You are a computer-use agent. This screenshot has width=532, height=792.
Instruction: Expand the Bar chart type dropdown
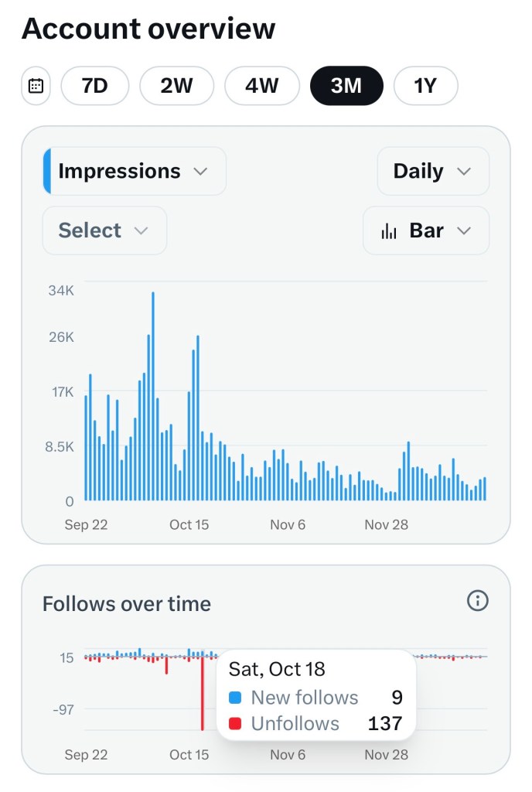click(426, 230)
